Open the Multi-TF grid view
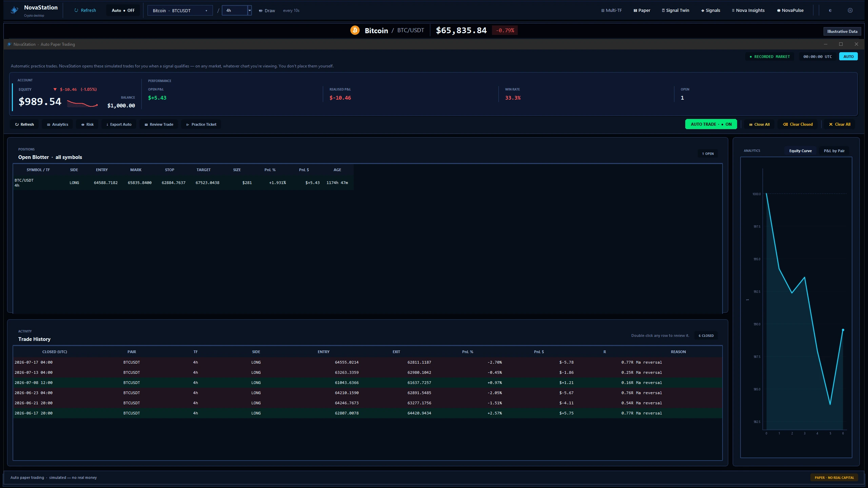 coord(611,10)
